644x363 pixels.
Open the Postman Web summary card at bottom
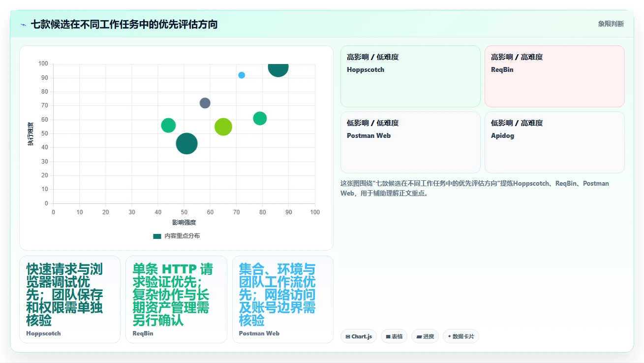point(283,299)
